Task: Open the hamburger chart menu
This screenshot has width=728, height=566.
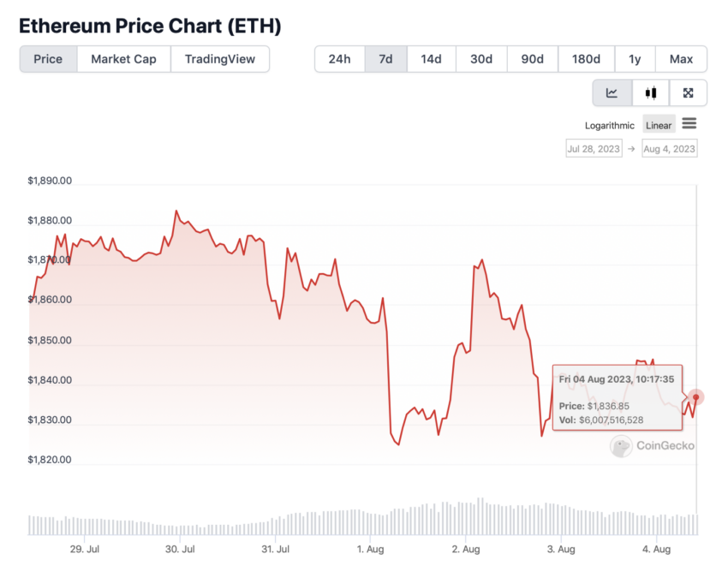Action: (x=689, y=124)
